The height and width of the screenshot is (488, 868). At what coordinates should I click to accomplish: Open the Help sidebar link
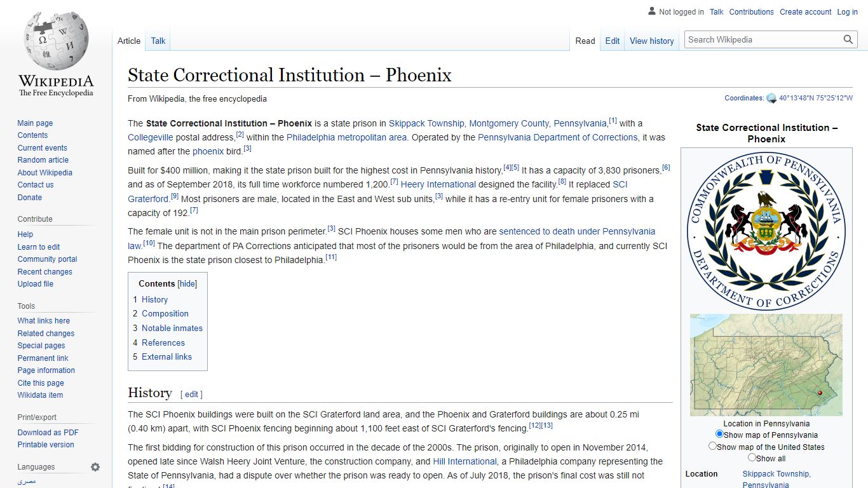tap(25, 234)
